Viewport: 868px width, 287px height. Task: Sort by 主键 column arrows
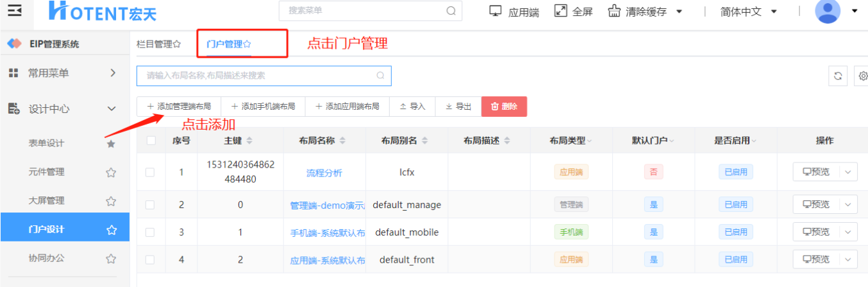249,141
